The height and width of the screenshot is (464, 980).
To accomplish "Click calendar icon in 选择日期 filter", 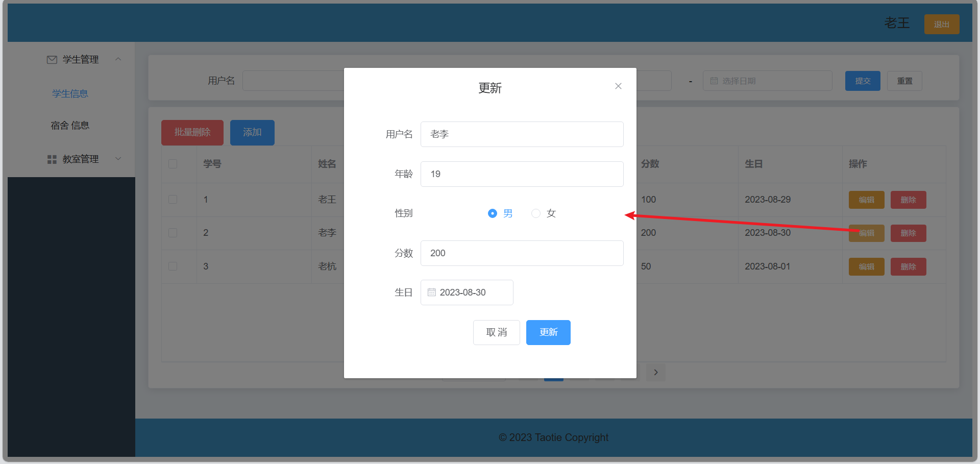I will pyautogui.click(x=714, y=81).
